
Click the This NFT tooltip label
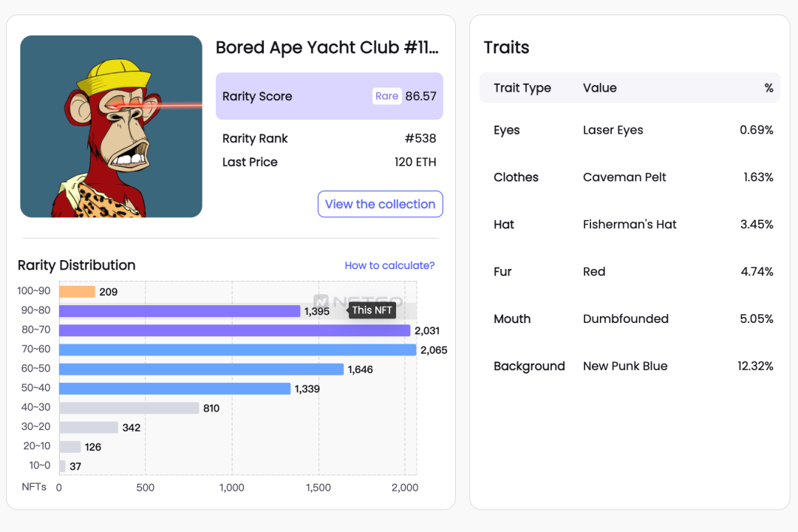(x=372, y=310)
